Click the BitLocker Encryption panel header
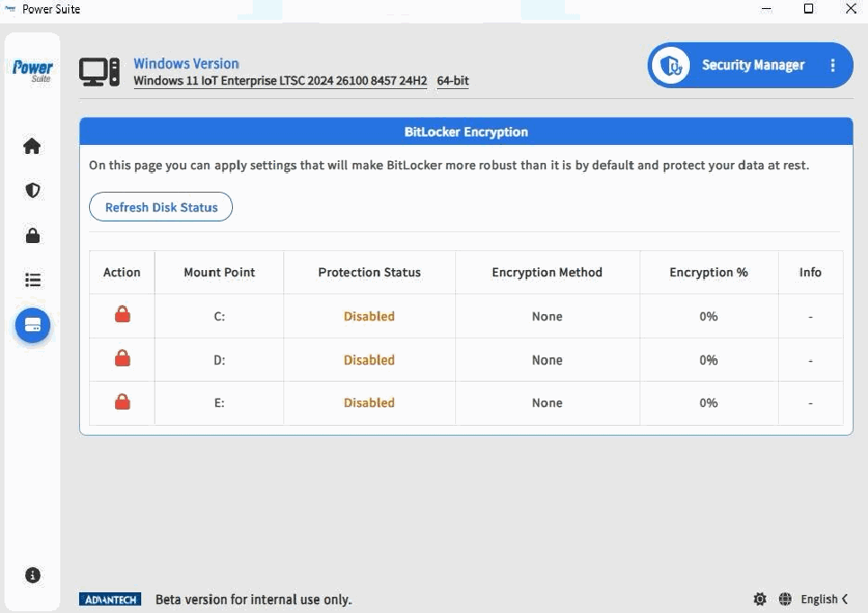Image resolution: width=868 pixels, height=613 pixels. point(466,131)
